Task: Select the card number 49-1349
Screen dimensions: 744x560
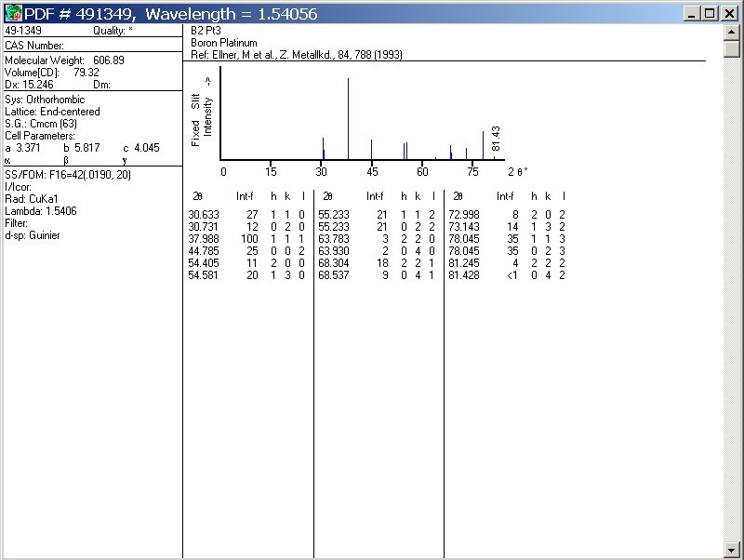Action: point(23,31)
